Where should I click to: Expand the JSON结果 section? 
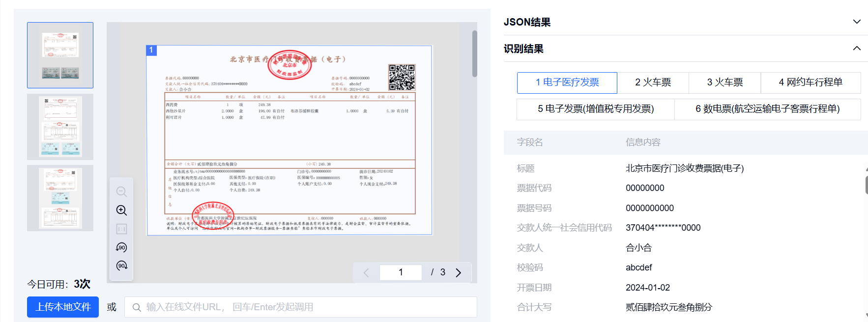pyautogui.click(x=857, y=22)
